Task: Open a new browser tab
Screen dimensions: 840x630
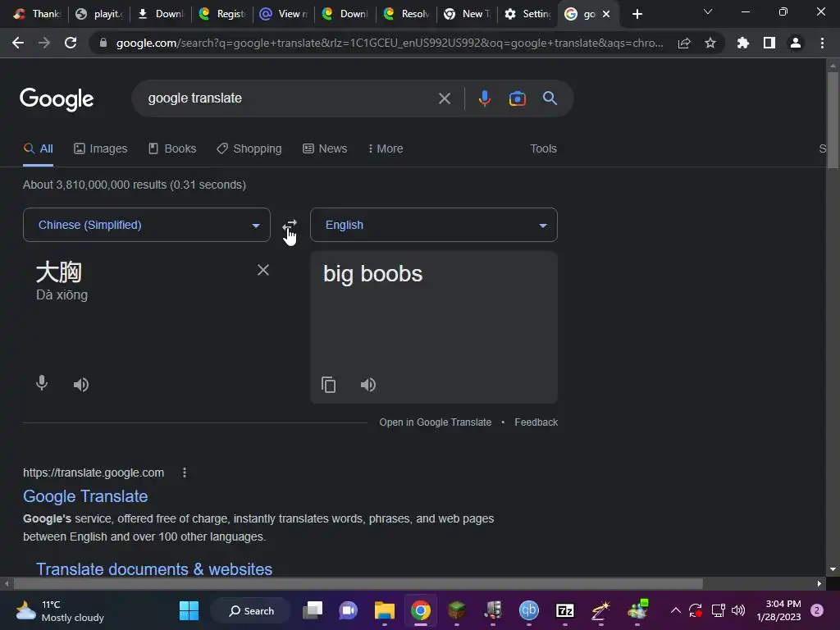Action: [637, 15]
